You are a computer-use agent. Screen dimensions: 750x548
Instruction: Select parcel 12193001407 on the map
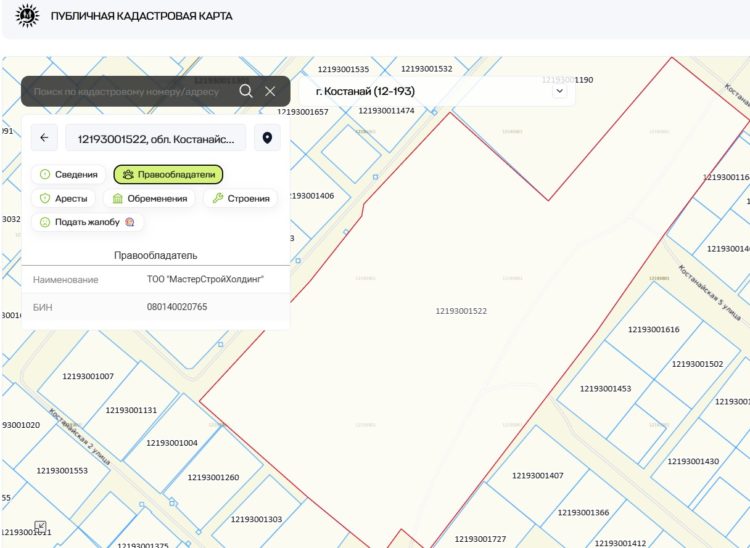537,475
